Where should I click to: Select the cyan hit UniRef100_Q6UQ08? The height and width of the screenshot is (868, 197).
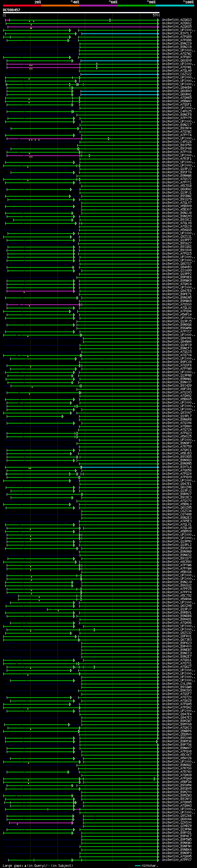[x=177, y=61]
